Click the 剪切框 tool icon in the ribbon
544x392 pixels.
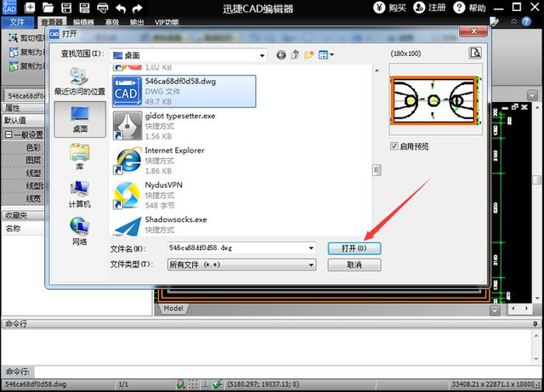[x=14, y=37]
